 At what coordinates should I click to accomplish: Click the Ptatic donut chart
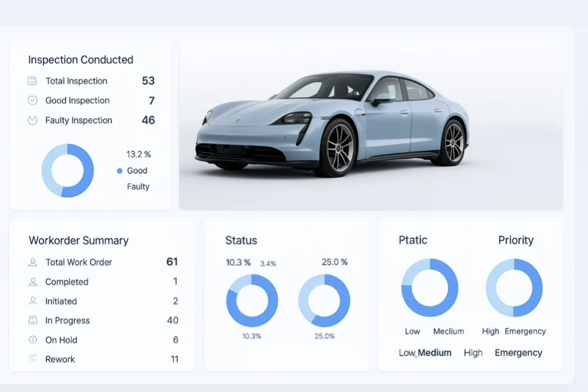(x=430, y=288)
